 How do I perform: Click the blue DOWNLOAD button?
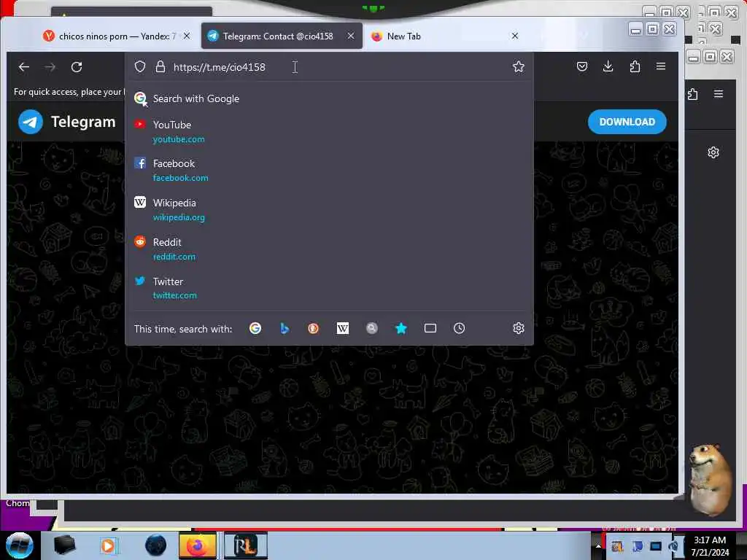pyautogui.click(x=627, y=122)
